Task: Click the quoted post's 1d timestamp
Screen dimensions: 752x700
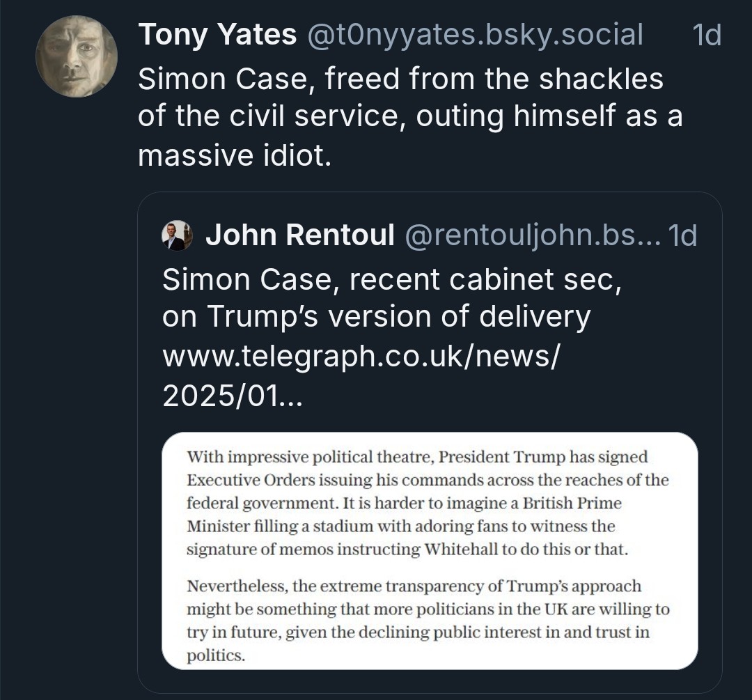Action: 682,235
